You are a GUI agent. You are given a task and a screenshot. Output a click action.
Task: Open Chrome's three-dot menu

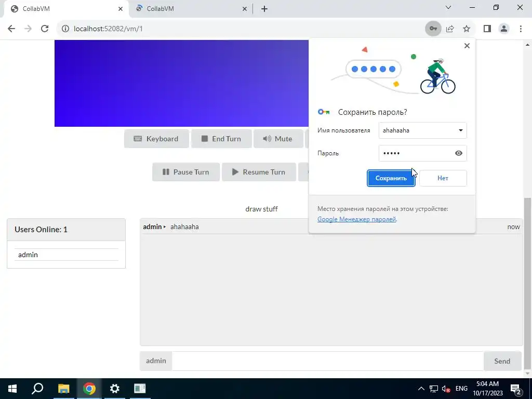click(x=521, y=29)
